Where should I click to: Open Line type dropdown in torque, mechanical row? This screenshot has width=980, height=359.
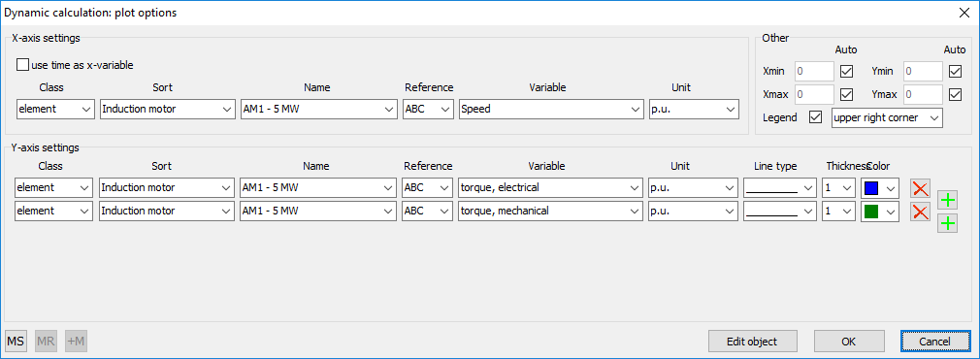[x=780, y=211]
